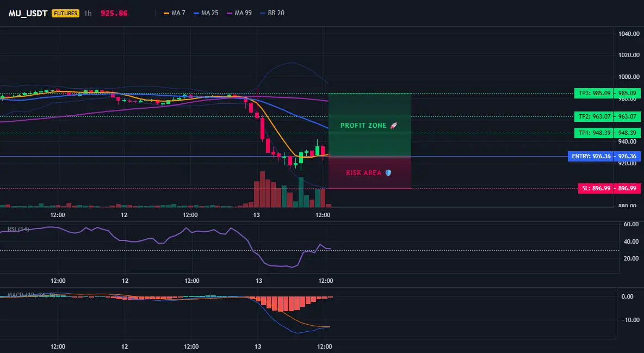Viewport: 644px width, 353px height.
Task: Click the RISK AREA text with shield
Action: 369,173
